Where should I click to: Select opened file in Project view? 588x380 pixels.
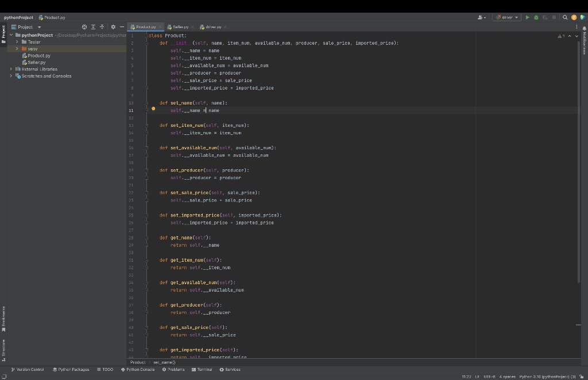click(84, 27)
